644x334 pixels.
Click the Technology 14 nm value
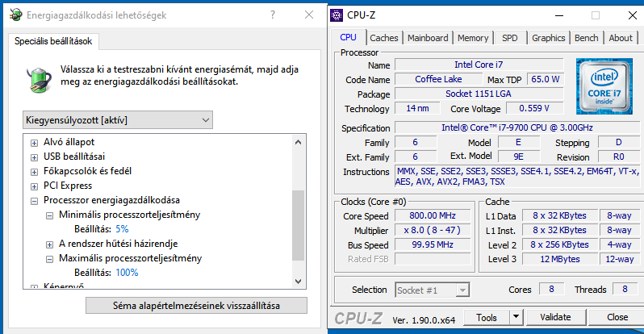pyautogui.click(x=417, y=108)
